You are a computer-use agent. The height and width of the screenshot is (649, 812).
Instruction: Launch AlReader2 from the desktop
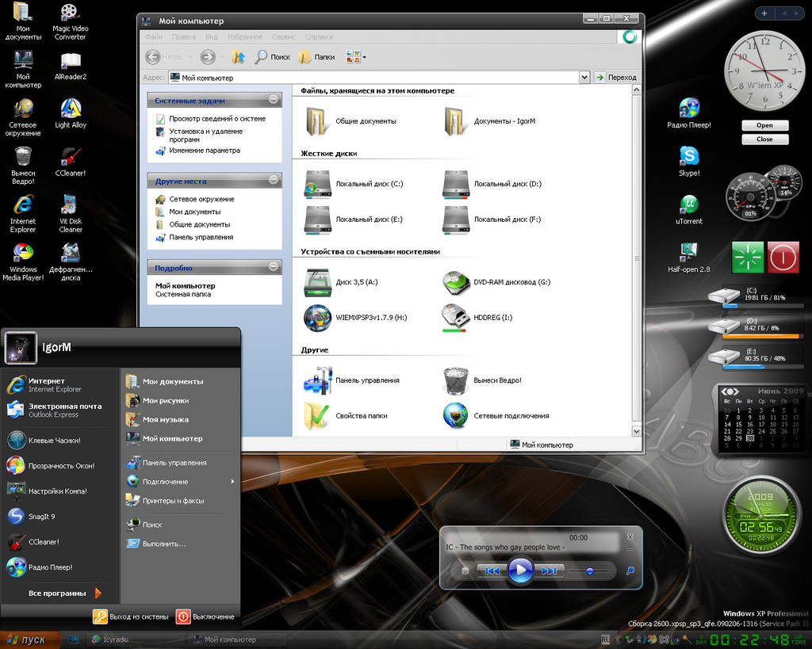coord(71,66)
